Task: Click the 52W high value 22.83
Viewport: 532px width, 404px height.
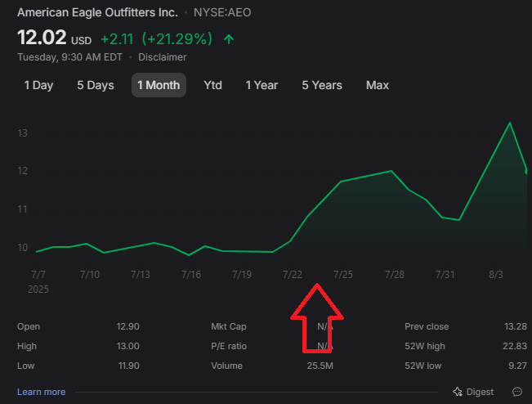Action: pos(515,346)
